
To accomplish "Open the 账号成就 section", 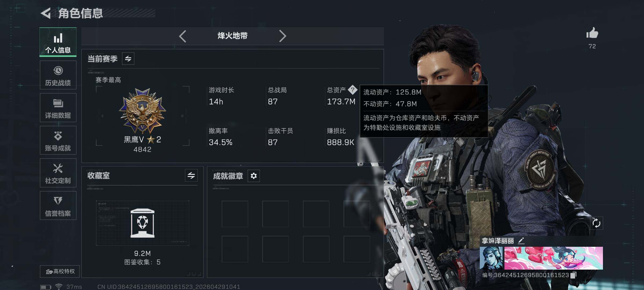I will click(58, 140).
